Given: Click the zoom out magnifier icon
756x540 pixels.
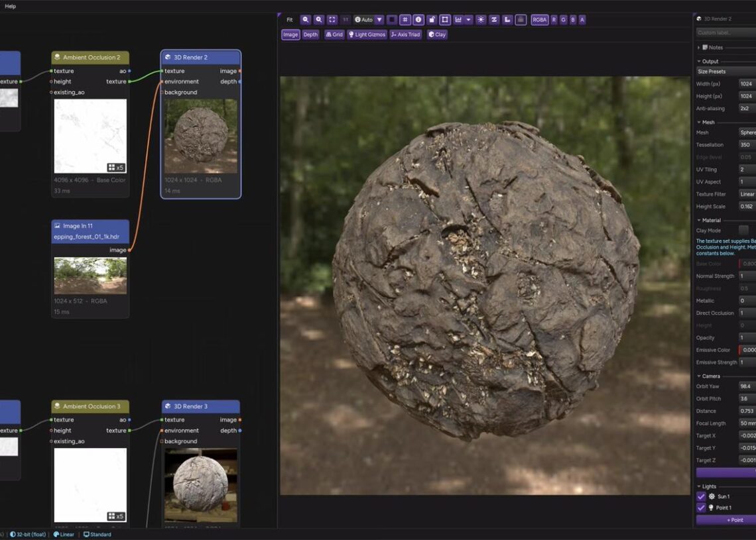Looking at the screenshot, I should point(305,20).
